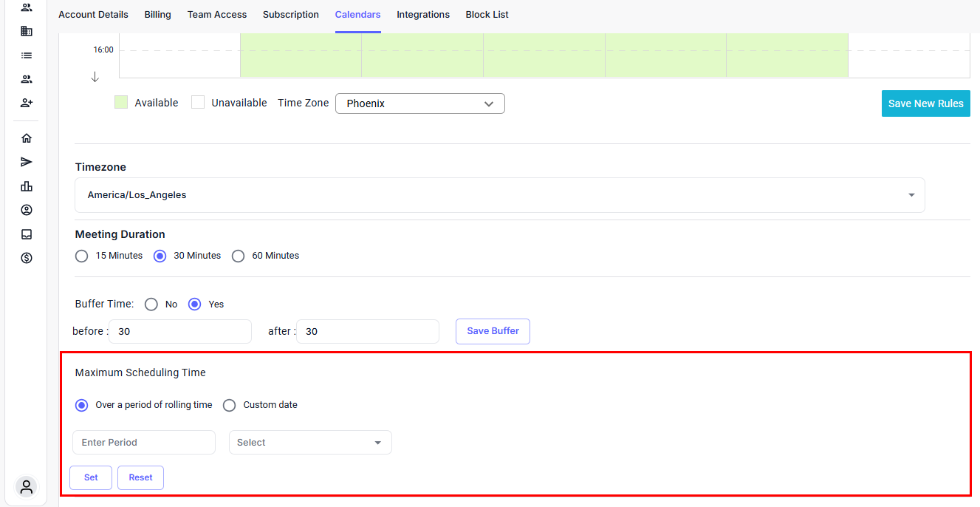The width and height of the screenshot is (980, 507).
Task: Select 15 Minutes meeting duration
Action: coord(82,256)
